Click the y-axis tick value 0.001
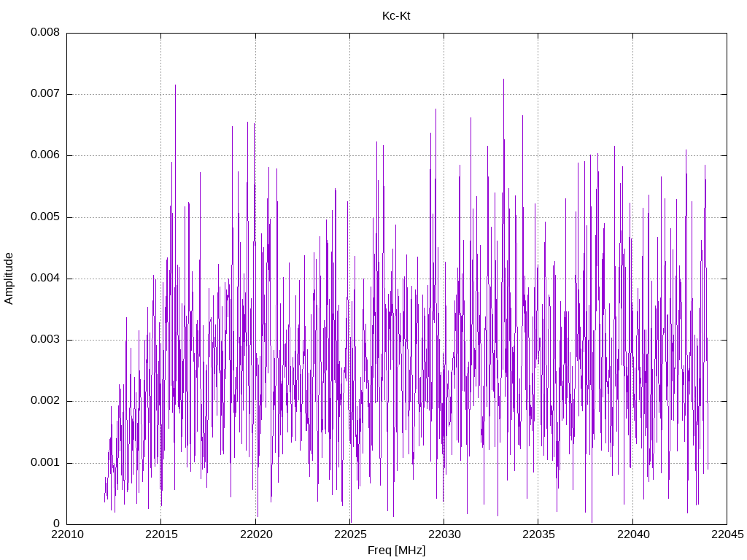 click(45, 463)
